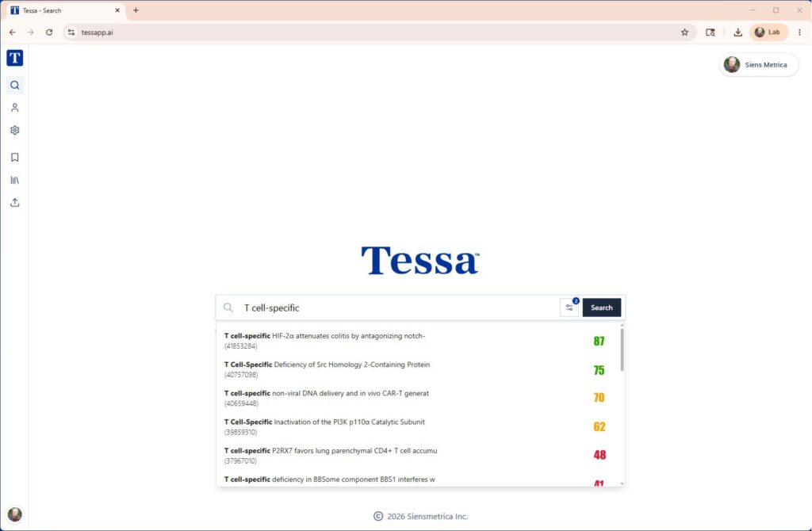Image resolution: width=812 pixels, height=531 pixels.
Task: Open the browser downloads icon
Action: pos(738,32)
